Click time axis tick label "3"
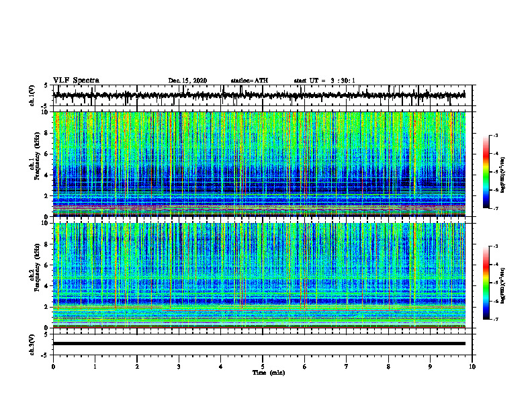532x411 pixels. point(179,367)
